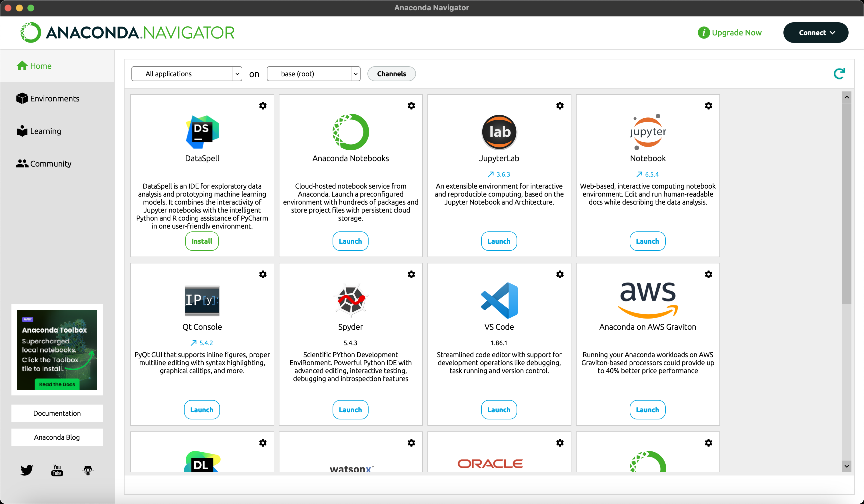Open the GitHub octocat icon

88,470
